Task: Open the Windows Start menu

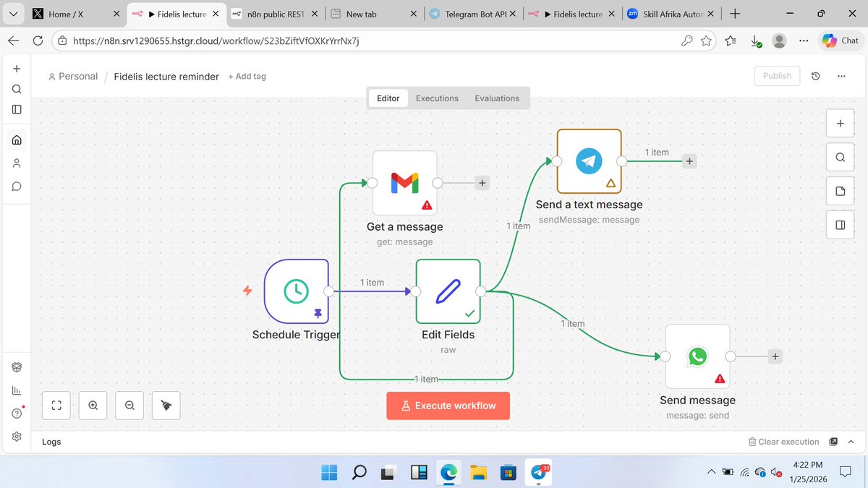Action: click(329, 472)
